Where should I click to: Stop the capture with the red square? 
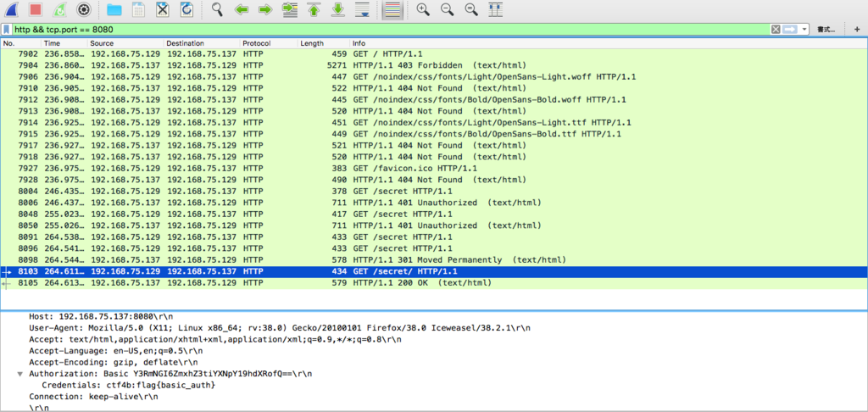[36, 9]
